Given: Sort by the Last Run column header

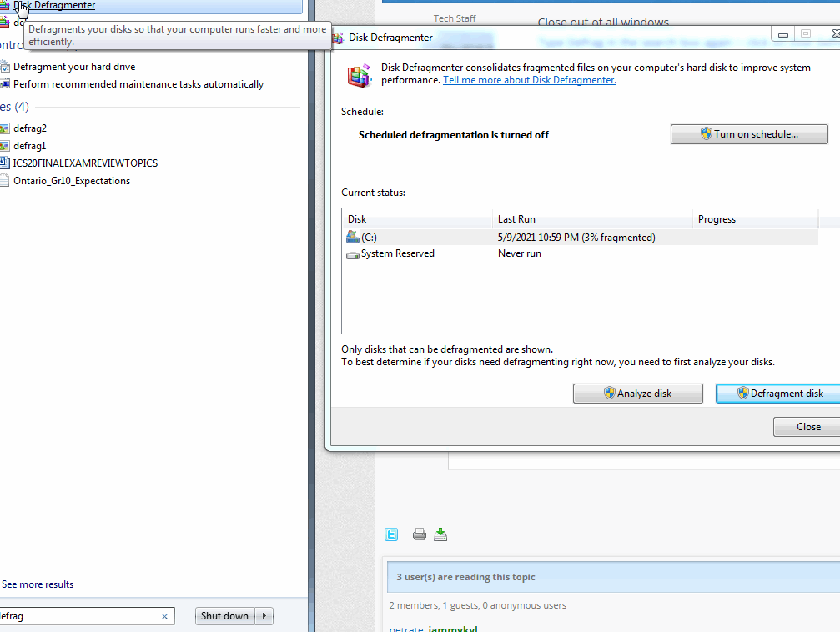Looking at the screenshot, I should 592,219.
